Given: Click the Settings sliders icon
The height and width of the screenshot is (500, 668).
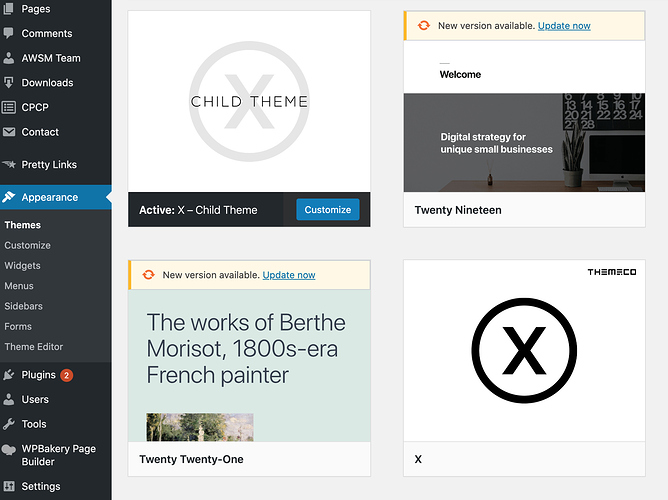Looking at the screenshot, I should [x=9, y=486].
